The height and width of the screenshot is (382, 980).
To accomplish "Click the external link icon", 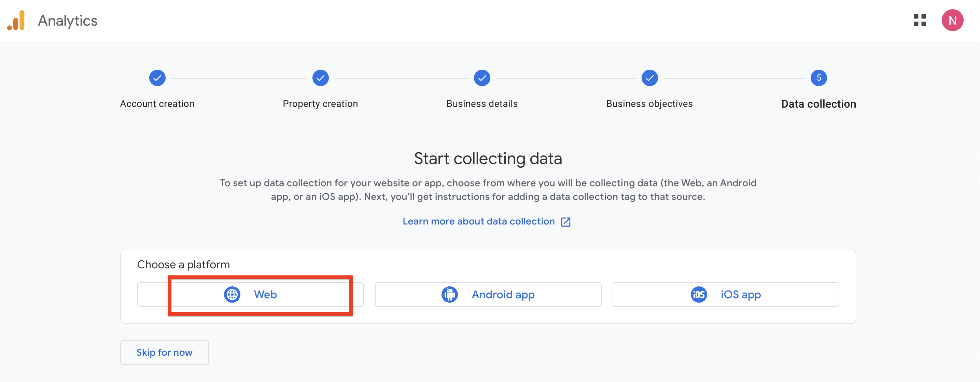I will point(566,222).
